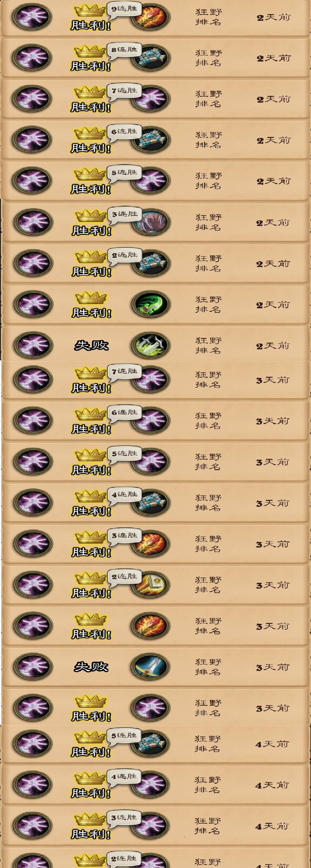Click the 胜利! label in the Paladin hammer match
This screenshot has height=868, width=311.
tap(91, 593)
